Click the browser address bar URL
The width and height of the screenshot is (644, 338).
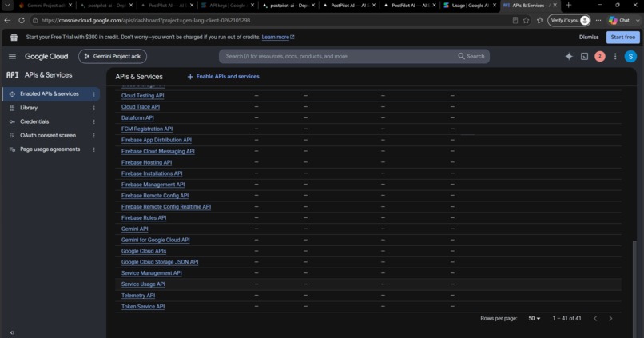tap(145, 20)
